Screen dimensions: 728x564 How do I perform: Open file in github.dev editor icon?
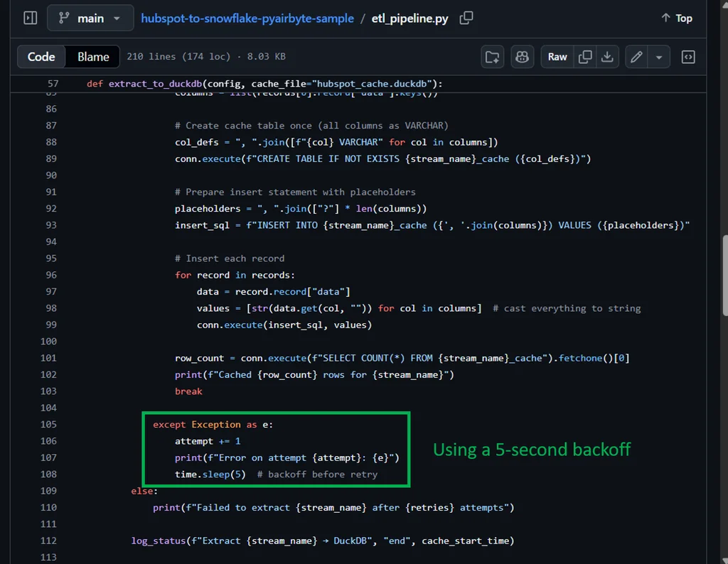(x=492, y=57)
